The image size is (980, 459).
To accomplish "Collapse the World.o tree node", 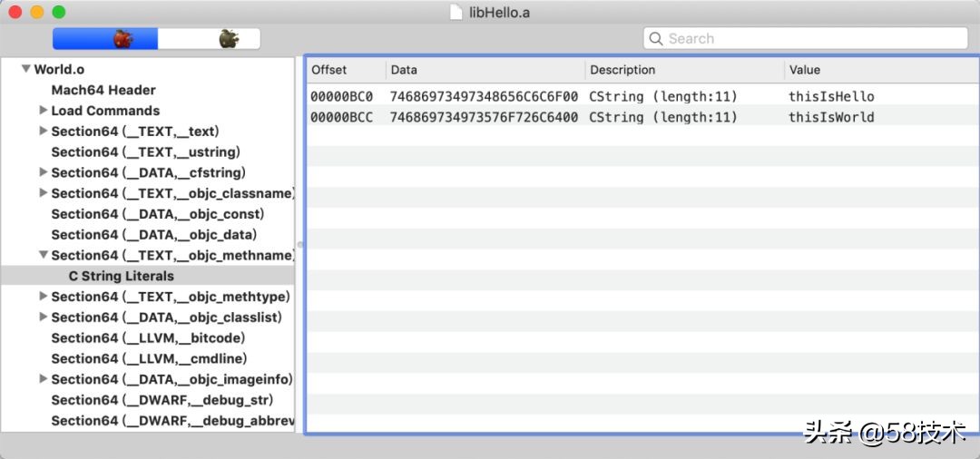I will 26,69.
